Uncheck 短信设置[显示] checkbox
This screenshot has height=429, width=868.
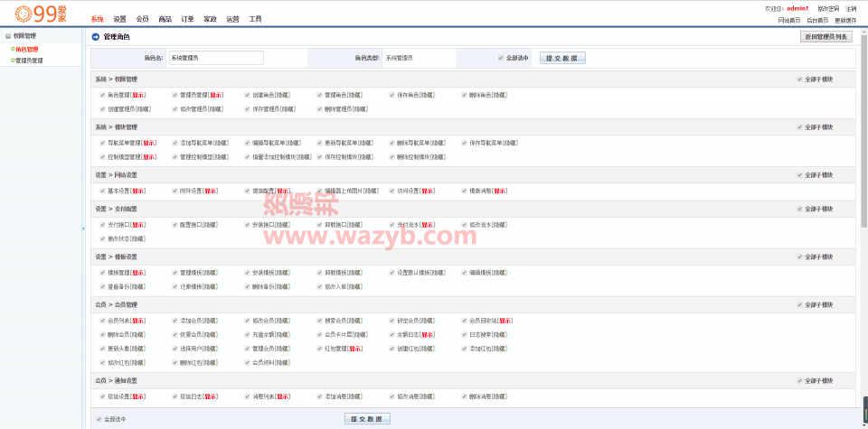pos(102,396)
